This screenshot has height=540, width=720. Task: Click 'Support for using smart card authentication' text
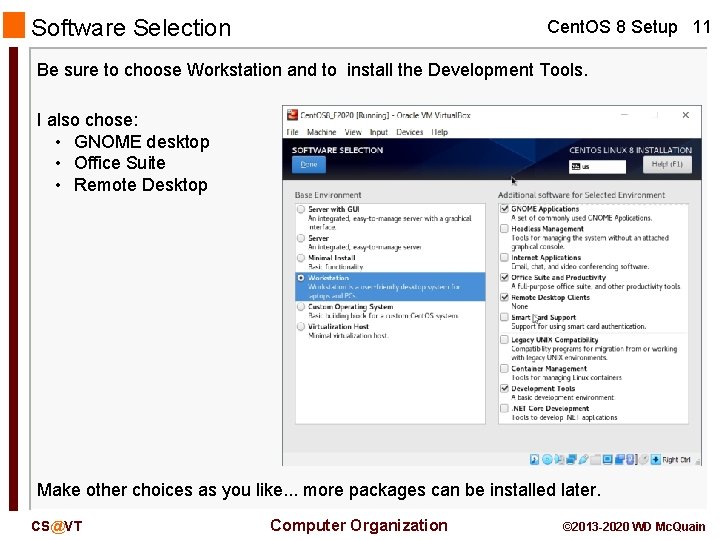(579, 326)
